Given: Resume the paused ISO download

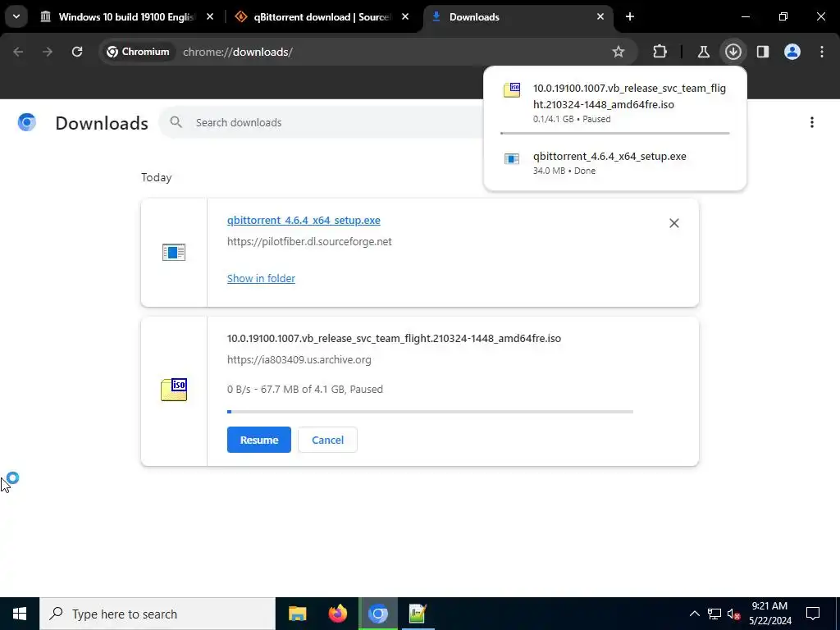Looking at the screenshot, I should pyautogui.click(x=258, y=440).
